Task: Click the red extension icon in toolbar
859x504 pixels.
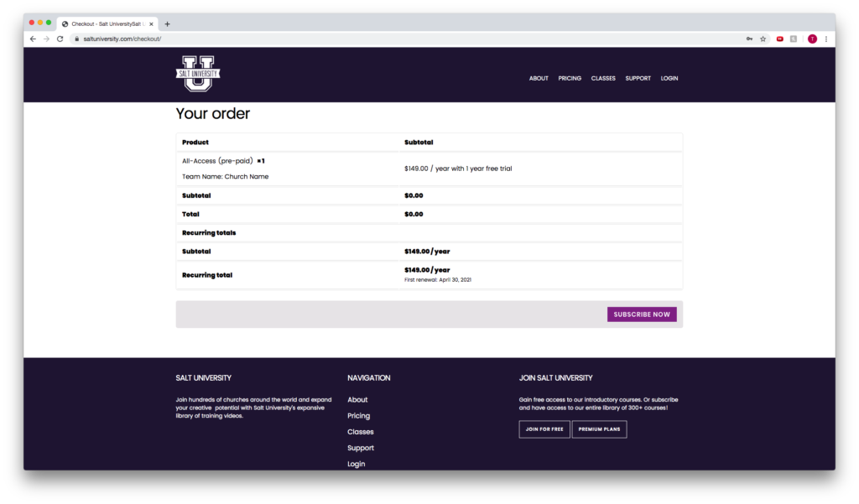Action: (x=779, y=39)
